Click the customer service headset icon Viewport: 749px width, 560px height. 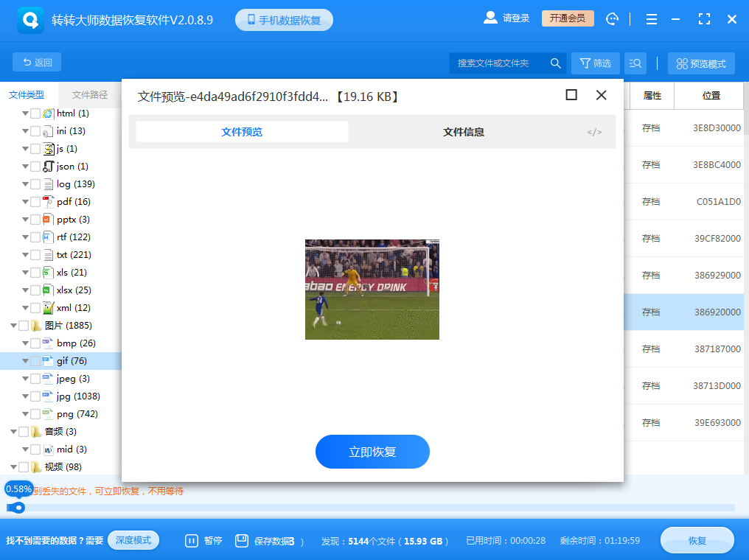(612, 19)
